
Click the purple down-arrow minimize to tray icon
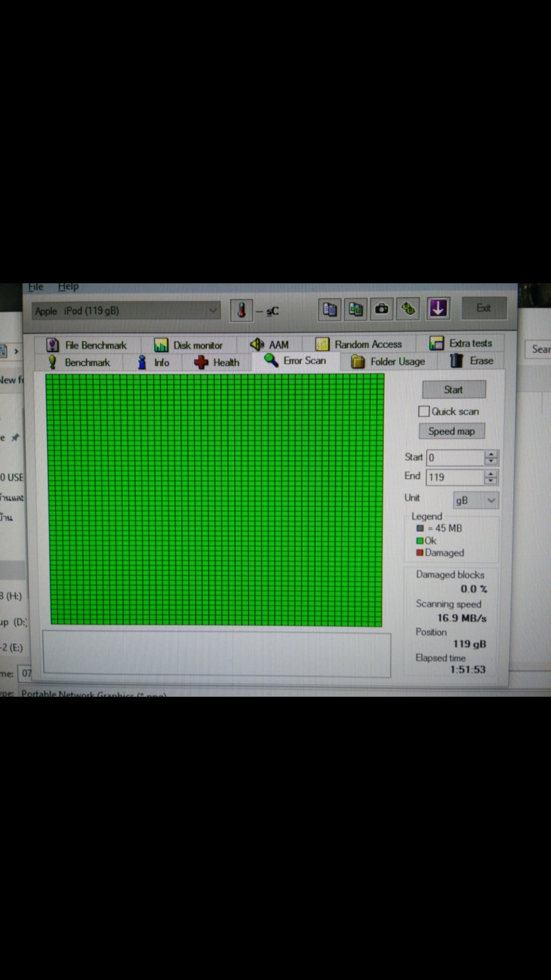coord(438,309)
